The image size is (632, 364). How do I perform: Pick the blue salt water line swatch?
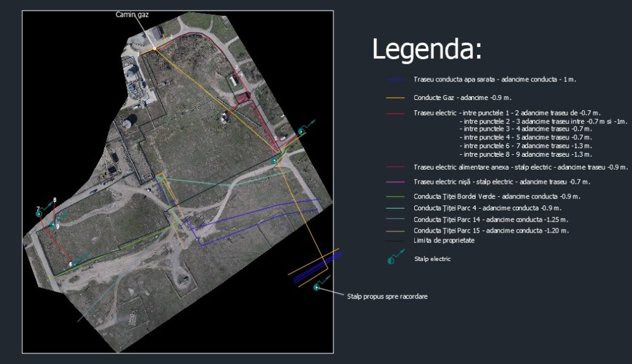point(394,80)
